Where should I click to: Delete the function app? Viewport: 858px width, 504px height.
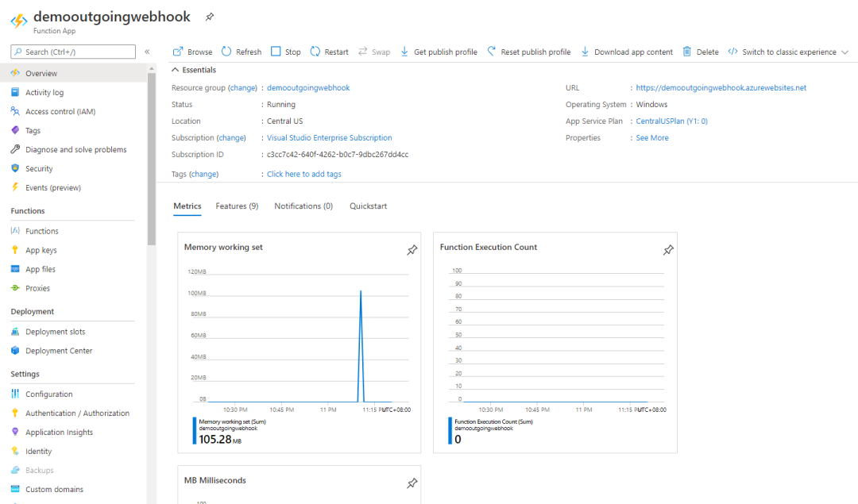pos(701,52)
